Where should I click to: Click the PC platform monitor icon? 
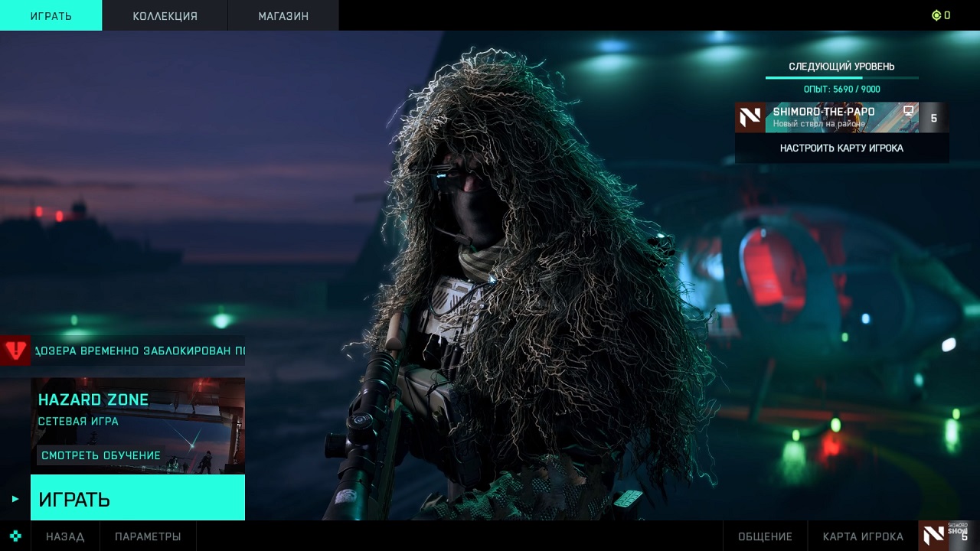click(x=908, y=111)
